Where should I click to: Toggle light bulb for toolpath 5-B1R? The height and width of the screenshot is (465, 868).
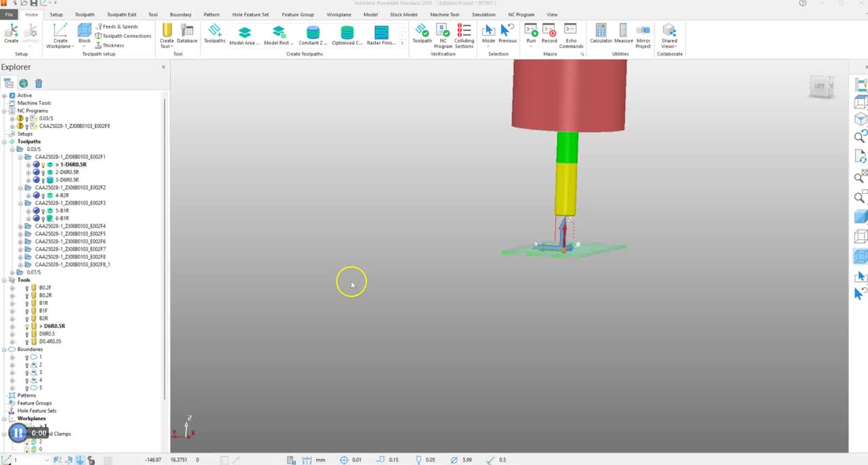(43, 211)
